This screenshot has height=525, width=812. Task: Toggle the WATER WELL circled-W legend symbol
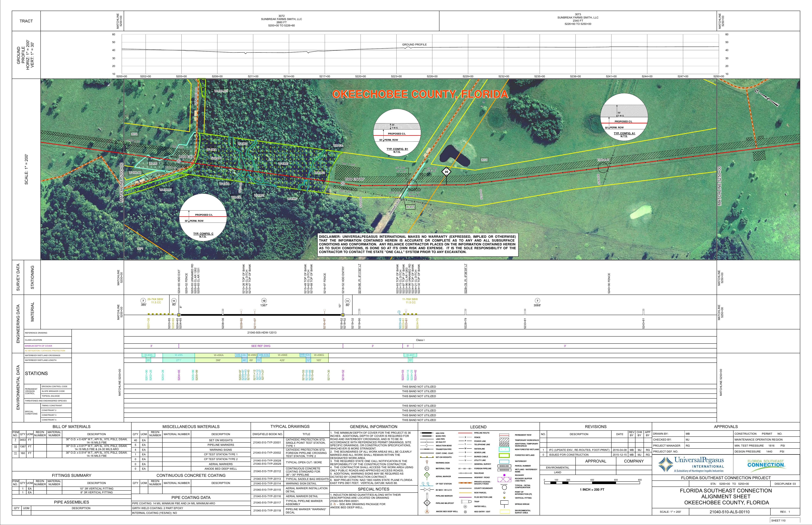[x=465, y=506]
